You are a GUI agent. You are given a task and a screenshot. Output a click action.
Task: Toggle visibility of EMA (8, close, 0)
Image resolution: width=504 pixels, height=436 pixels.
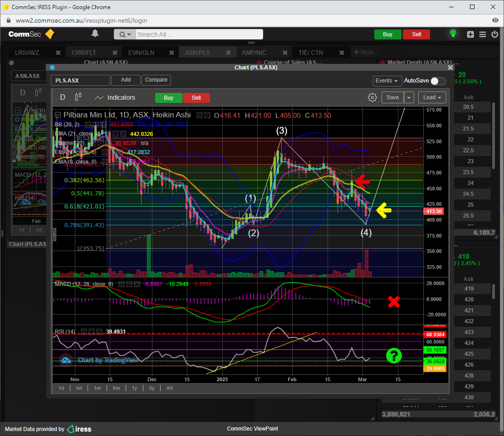[x=105, y=161]
